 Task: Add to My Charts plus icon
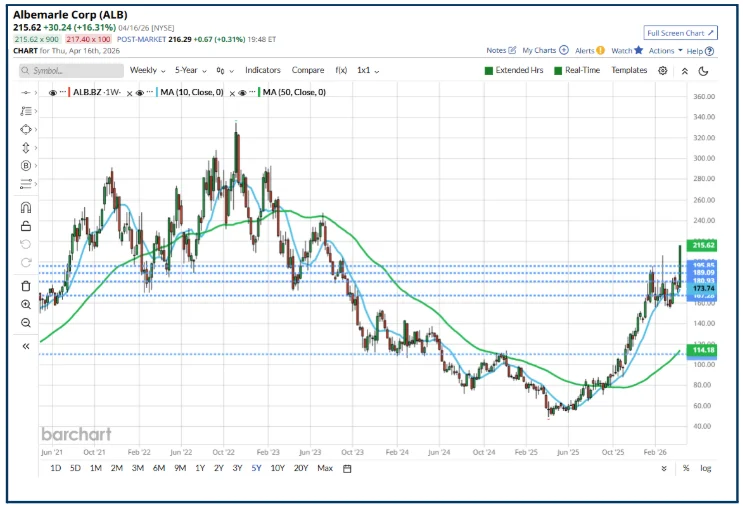563,50
